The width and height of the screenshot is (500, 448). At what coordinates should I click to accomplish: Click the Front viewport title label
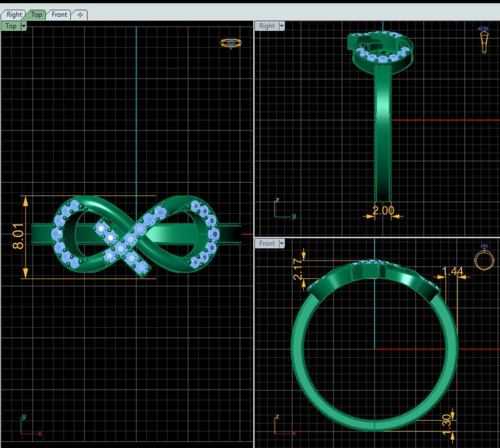pos(267,244)
